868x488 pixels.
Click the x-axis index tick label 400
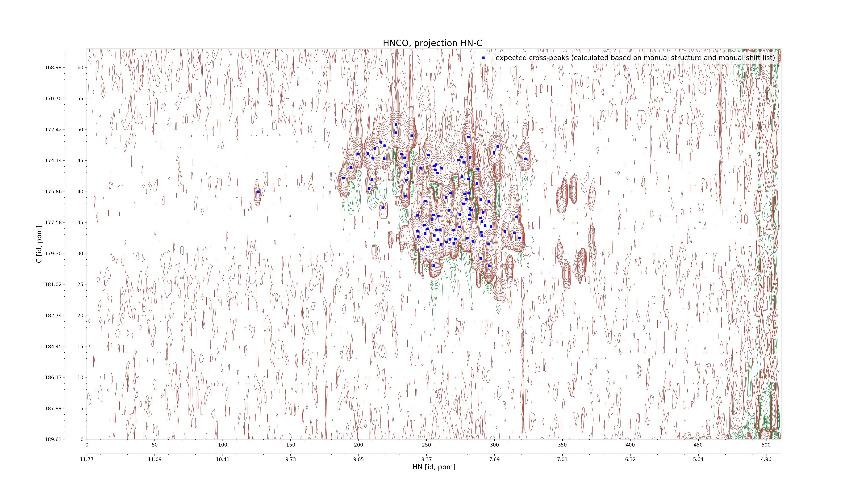[631, 445]
